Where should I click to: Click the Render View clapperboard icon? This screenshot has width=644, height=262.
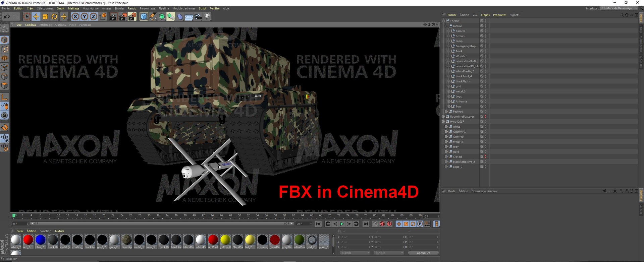point(113,16)
